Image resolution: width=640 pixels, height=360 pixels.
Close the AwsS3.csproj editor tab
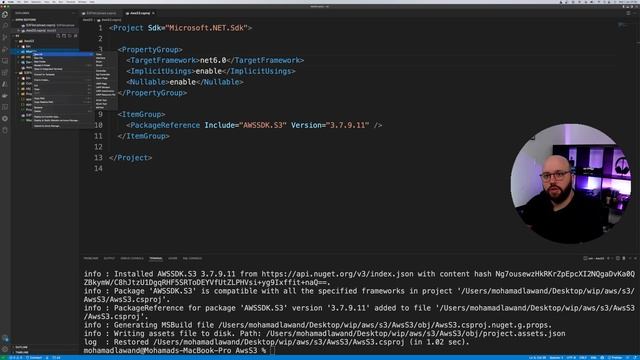(153, 13)
